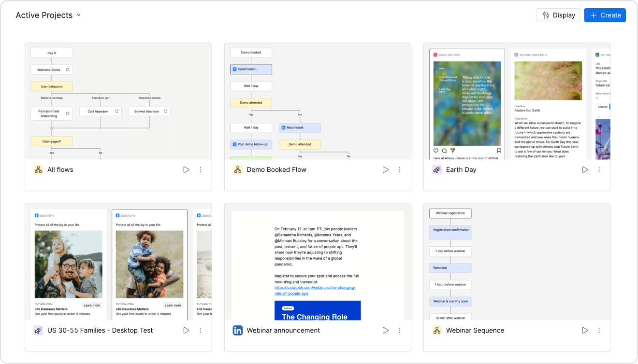Open more options for Webinar announcement

pos(400,330)
